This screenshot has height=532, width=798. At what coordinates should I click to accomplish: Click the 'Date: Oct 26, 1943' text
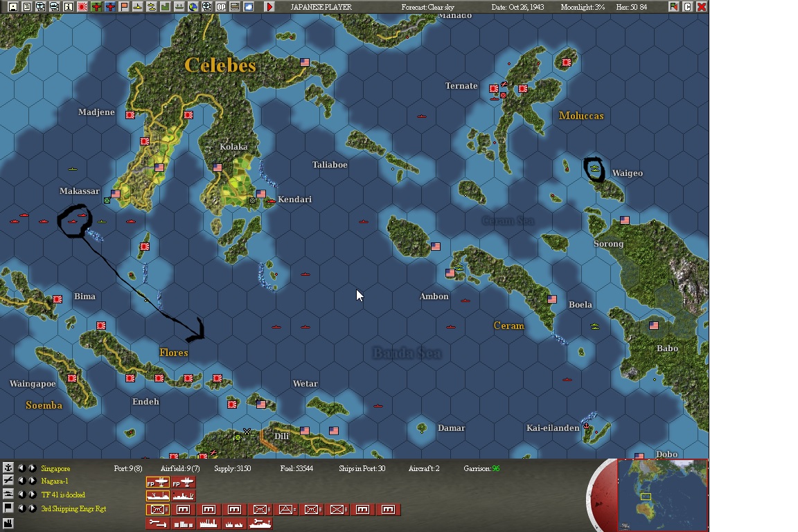click(x=517, y=7)
